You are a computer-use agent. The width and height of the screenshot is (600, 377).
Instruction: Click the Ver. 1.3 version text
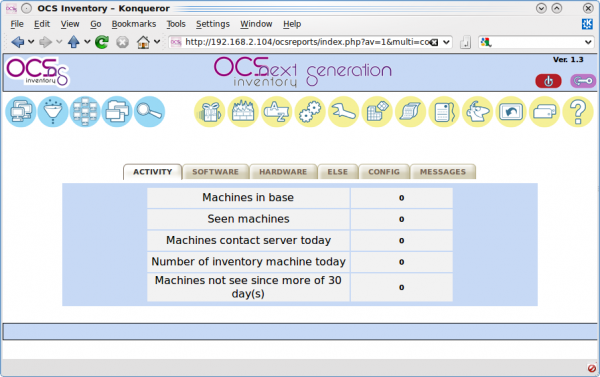[x=568, y=60]
